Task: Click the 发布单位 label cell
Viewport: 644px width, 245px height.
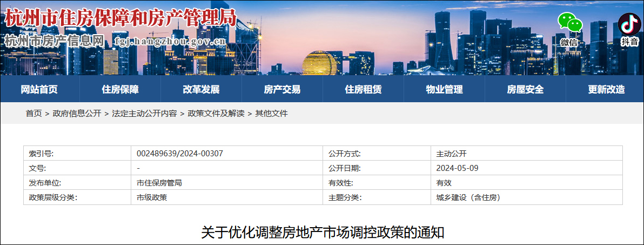Action: pos(77,183)
